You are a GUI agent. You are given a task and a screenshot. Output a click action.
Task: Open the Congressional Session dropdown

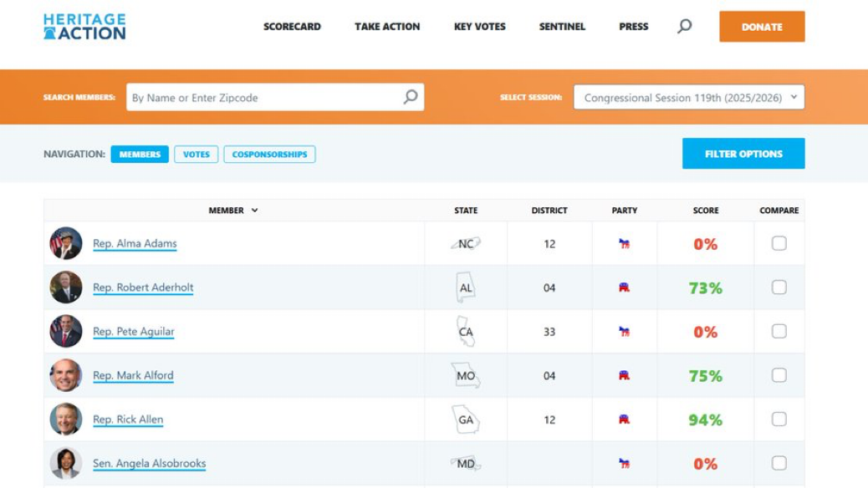pyautogui.click(x=689, y=98)
